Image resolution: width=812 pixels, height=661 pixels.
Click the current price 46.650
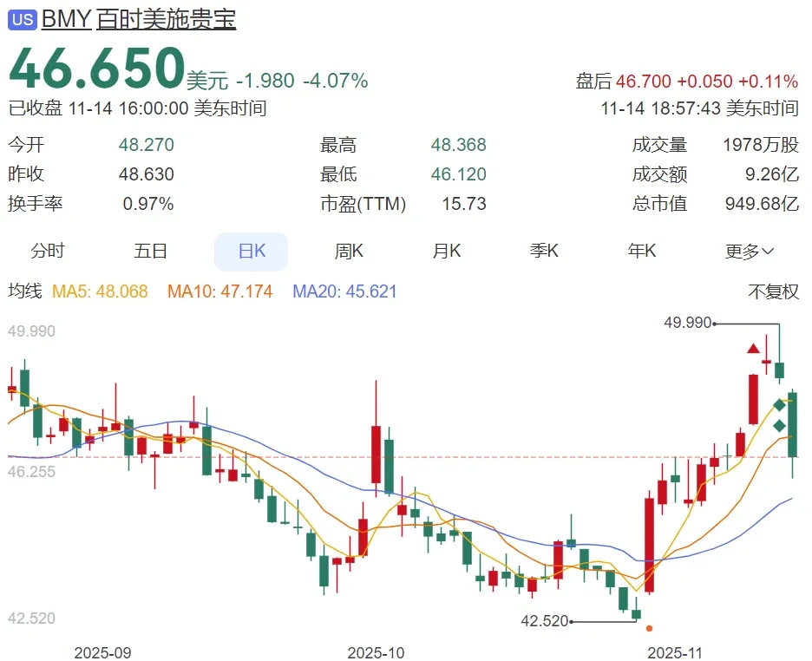pos(97,68)
